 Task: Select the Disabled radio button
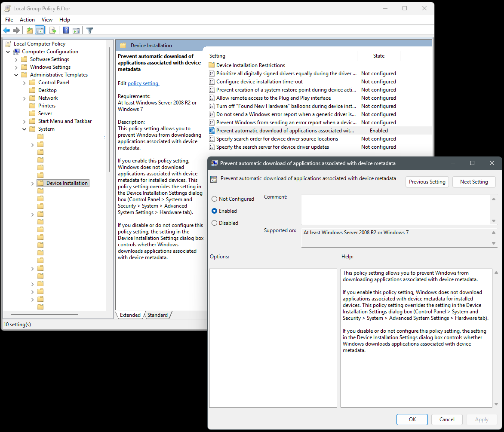(x=215, y=223)
